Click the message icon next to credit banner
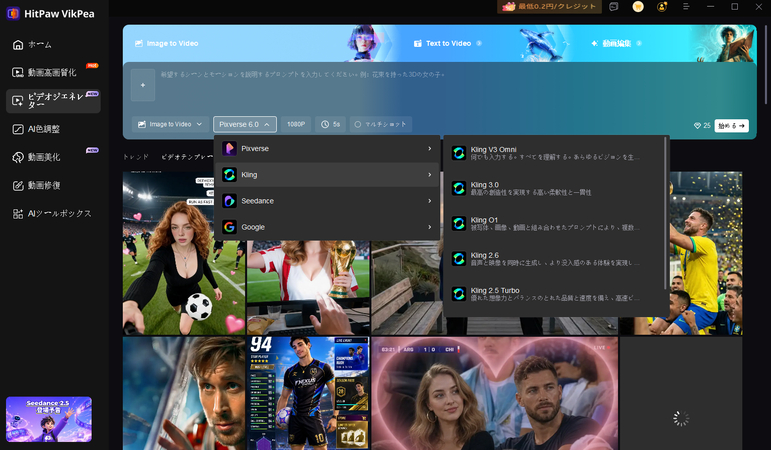Screen dimensions: 771x450 614,6
